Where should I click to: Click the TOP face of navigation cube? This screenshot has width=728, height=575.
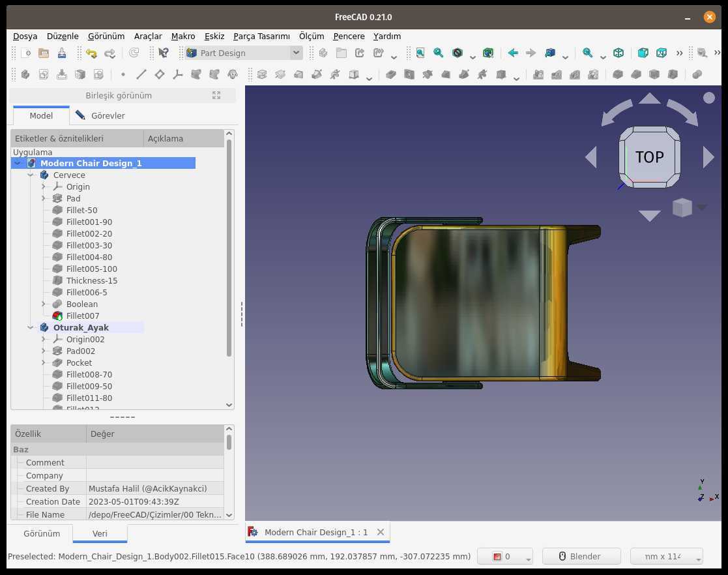[x=650, y=157]
